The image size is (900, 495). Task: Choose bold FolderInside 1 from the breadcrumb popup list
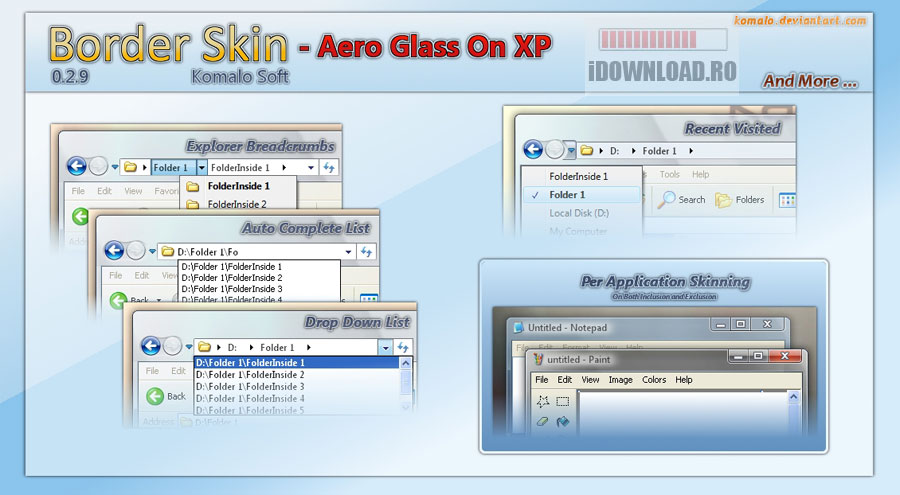point(238,186)
